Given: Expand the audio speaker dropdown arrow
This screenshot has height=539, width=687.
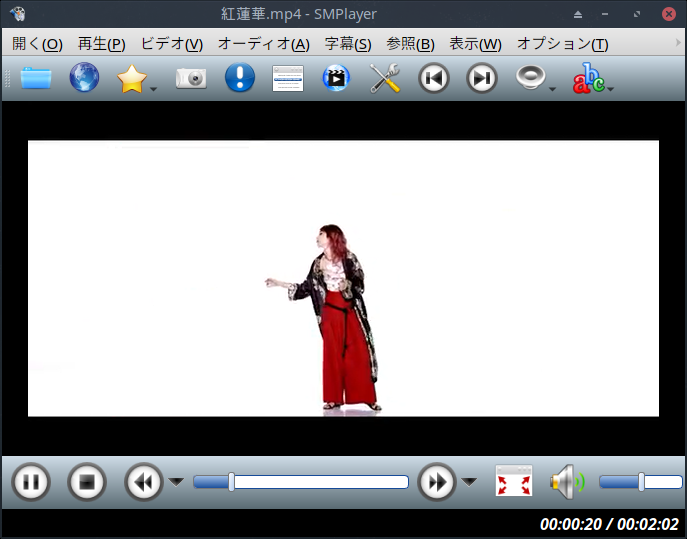Looking at the screenshot, I should [x=552, y=89].
